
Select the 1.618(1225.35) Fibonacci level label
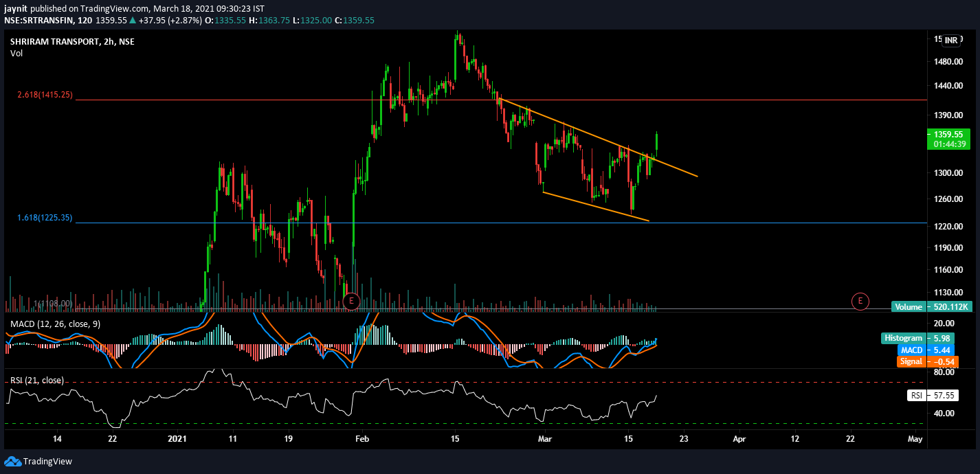point(45,218)
